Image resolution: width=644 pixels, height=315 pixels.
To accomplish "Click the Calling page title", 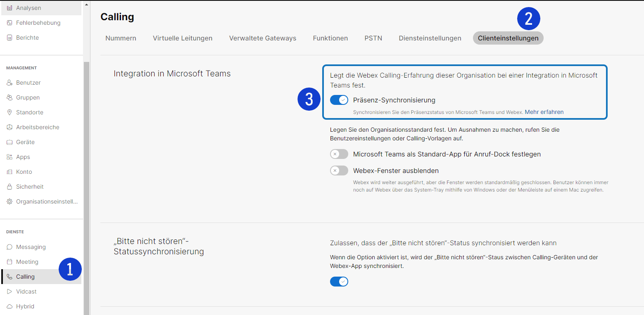I will point(117,17).
